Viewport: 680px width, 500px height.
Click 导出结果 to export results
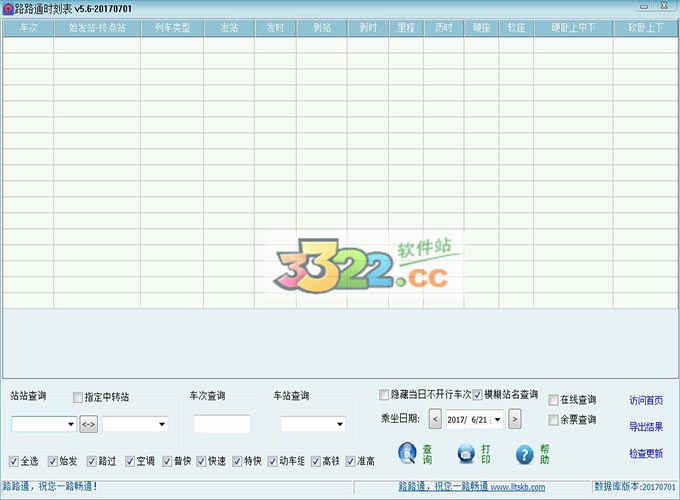(645, 427)
